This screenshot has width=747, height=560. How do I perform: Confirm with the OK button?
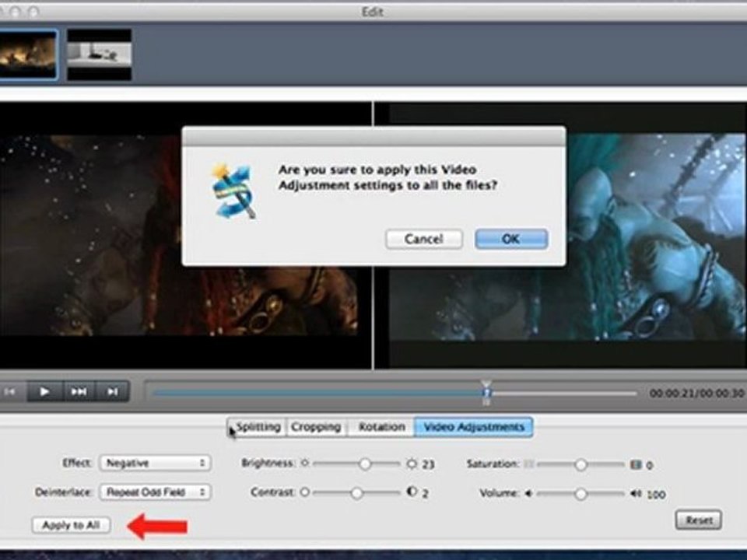click(511, 239)
